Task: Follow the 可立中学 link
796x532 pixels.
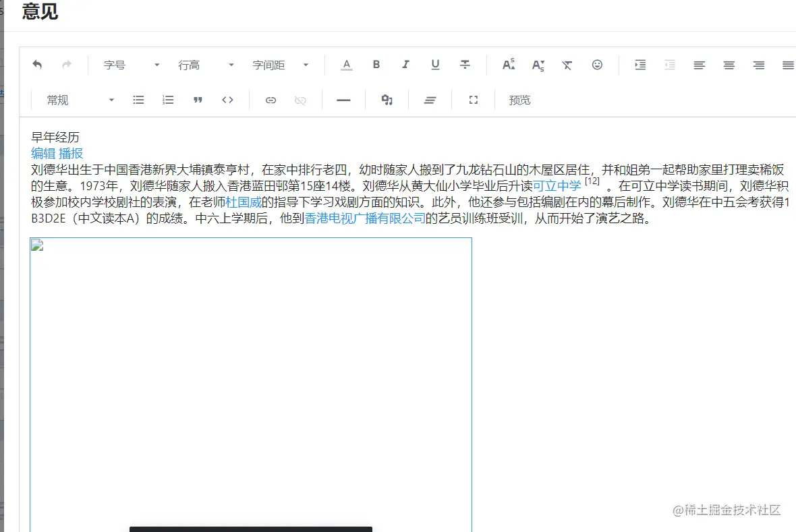Action: tap(557, 186)
